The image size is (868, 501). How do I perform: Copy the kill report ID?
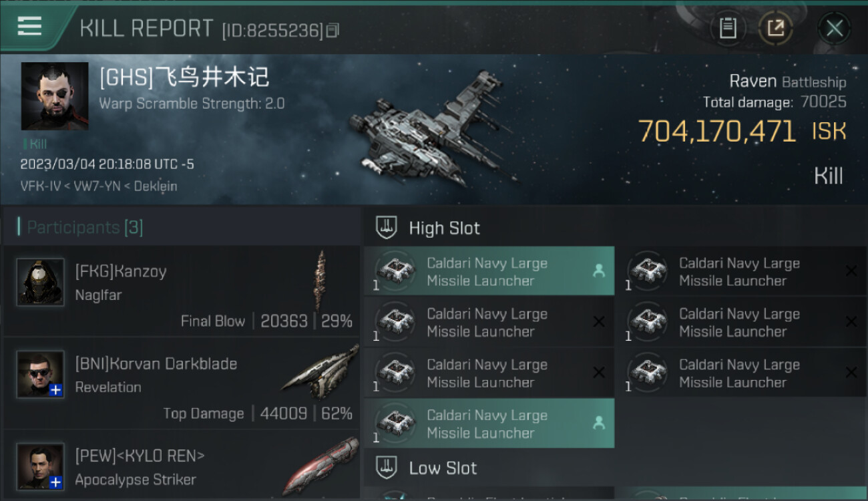click(x=333, y=30)
